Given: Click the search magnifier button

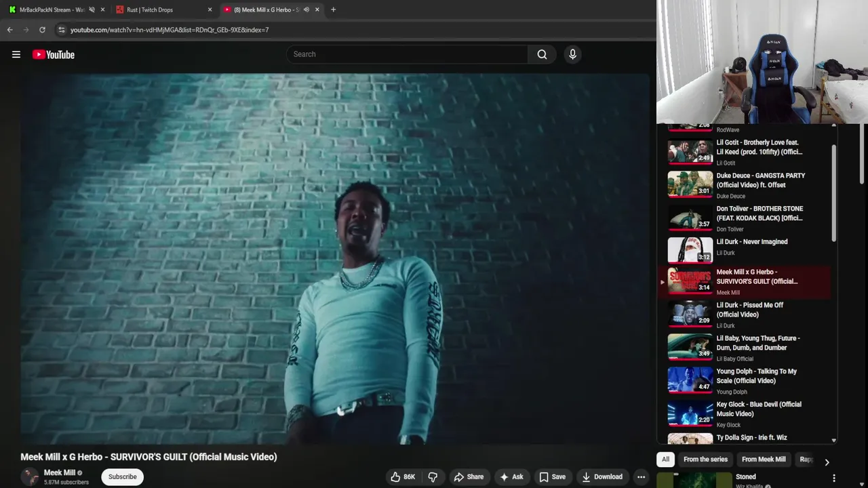Looking at the screenshot, I should 542,54.
